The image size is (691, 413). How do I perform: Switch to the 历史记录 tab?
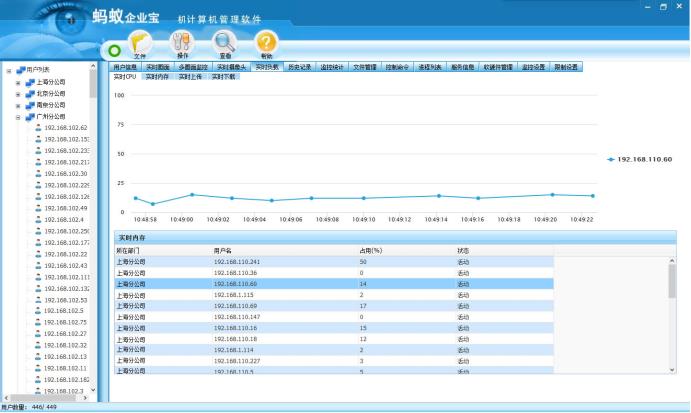tap(299, 67)
